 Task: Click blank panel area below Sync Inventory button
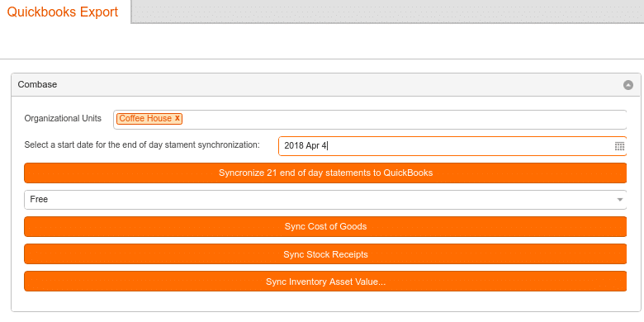point(325,301)
